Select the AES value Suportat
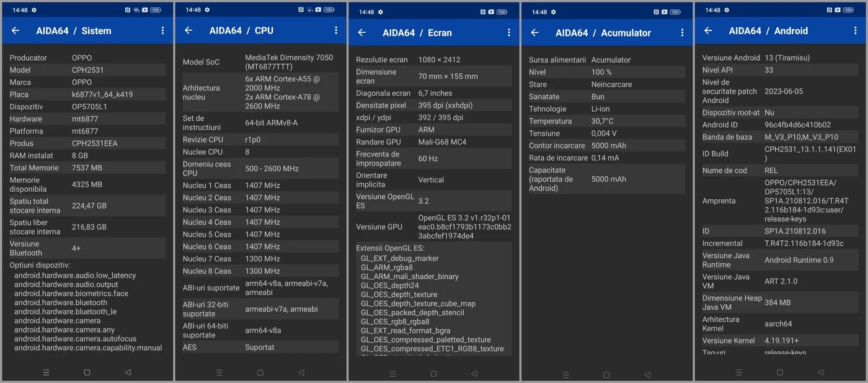The image size is (868, 383). 260,347
